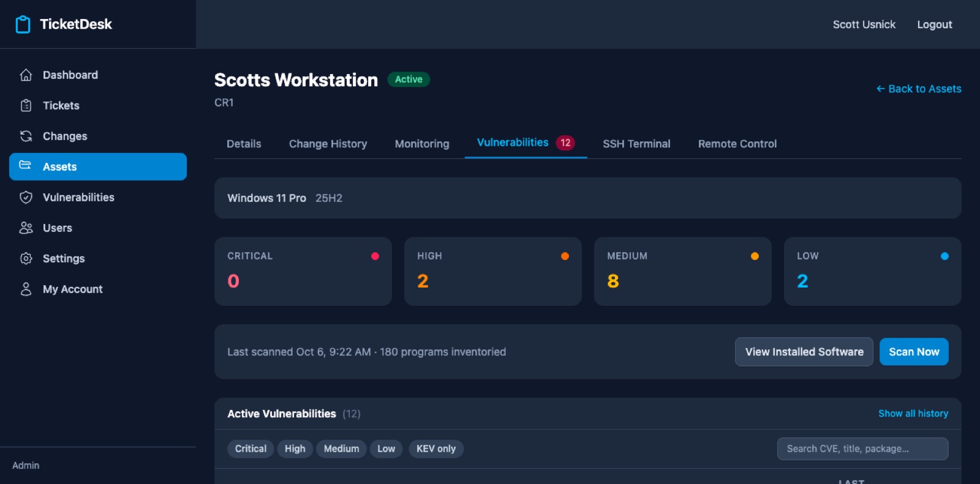The width and height of the screenshot is (980, 484).
Task: Click the High count card
Action: [x=493, y=271]
